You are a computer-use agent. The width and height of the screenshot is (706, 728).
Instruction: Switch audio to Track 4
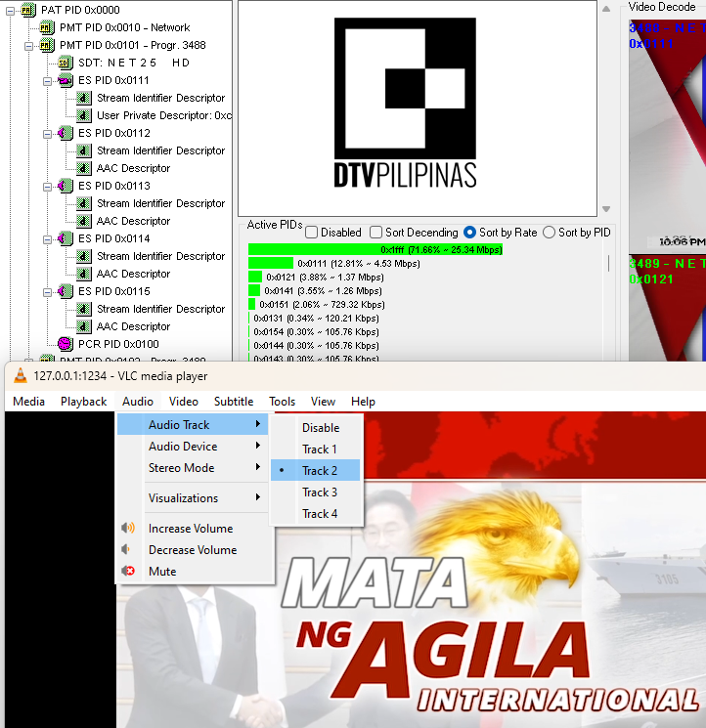point(316,513)
